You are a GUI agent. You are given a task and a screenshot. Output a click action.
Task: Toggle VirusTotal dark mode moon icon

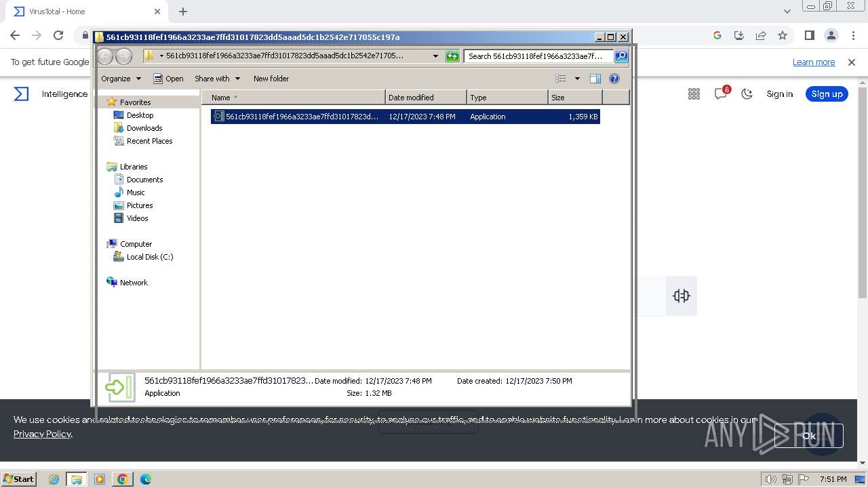coord(747,94)
